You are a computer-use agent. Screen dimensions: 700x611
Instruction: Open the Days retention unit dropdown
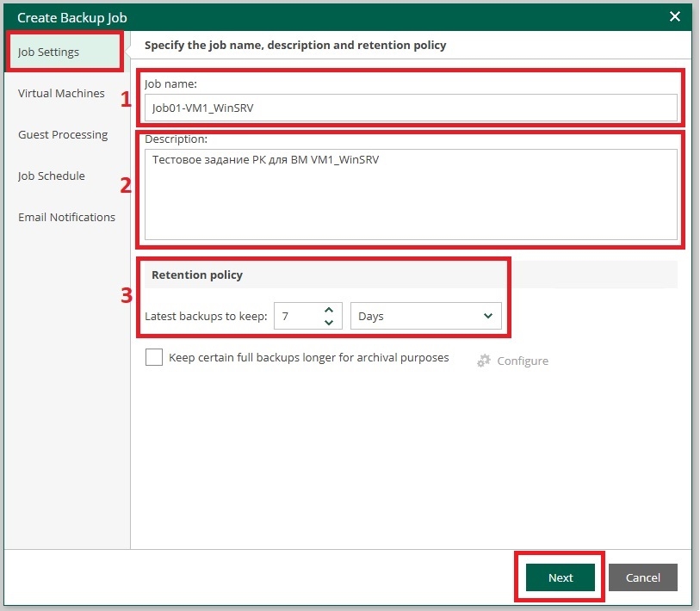coord(426,316)
